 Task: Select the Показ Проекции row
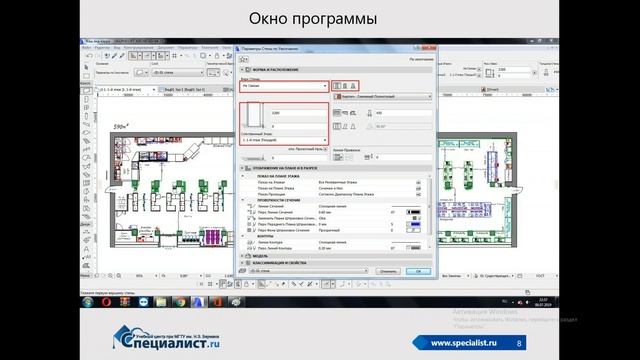(333, 194)
